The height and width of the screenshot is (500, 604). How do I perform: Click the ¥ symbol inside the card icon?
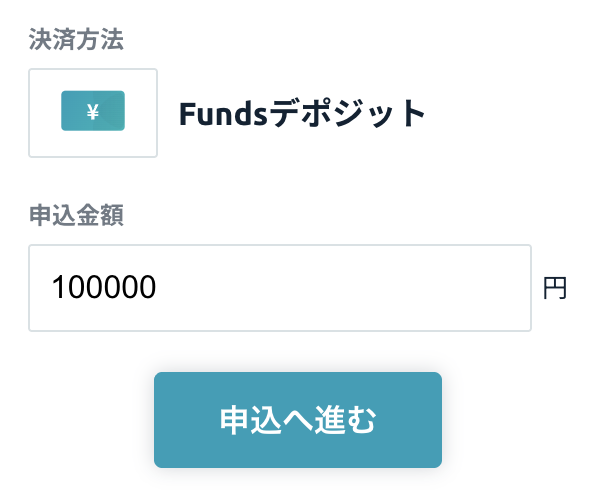point(93,112)
